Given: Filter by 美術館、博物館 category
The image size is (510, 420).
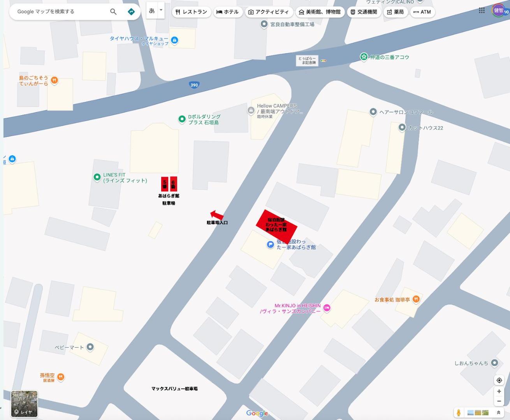Looking at the screenshot, I should tap(320, 12).
